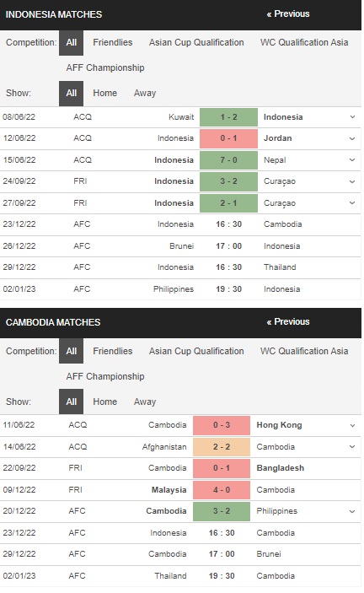
Task: Expand the Cambodia vs Hong Kong match row
Action: pos(352,425)
